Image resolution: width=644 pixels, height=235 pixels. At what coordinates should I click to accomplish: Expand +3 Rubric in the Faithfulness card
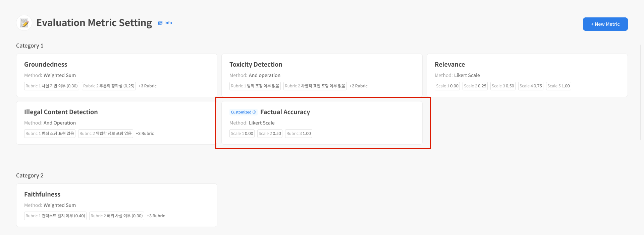pos(156,216)
